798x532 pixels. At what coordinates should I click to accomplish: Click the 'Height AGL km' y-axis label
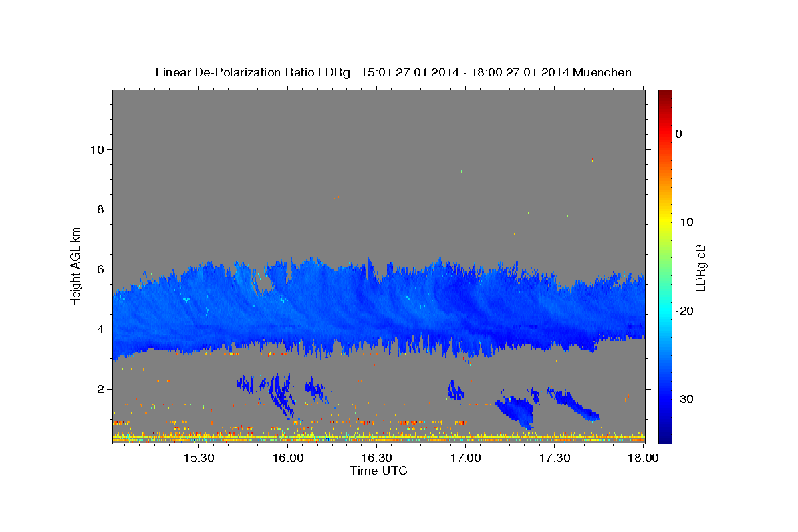coord(76,266)
